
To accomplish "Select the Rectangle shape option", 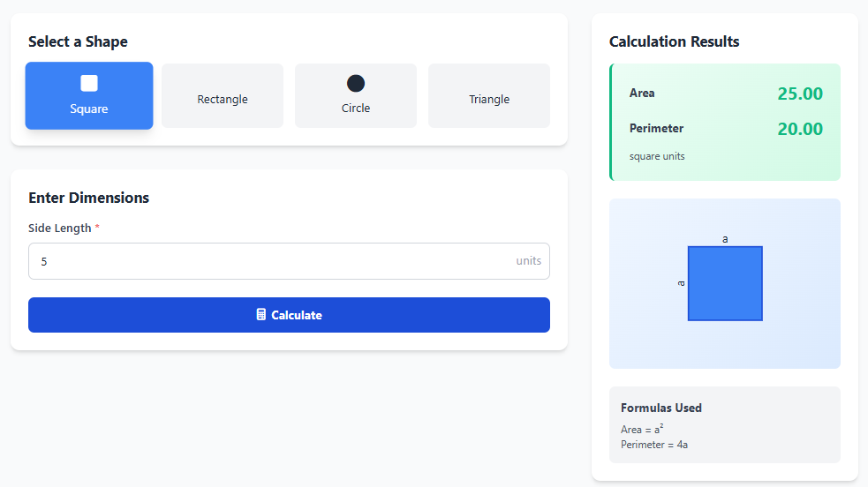I will pos(223,96).
